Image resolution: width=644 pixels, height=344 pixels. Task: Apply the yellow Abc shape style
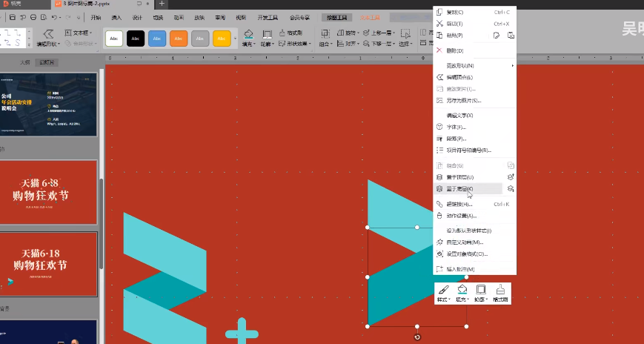tap(222, 39)
